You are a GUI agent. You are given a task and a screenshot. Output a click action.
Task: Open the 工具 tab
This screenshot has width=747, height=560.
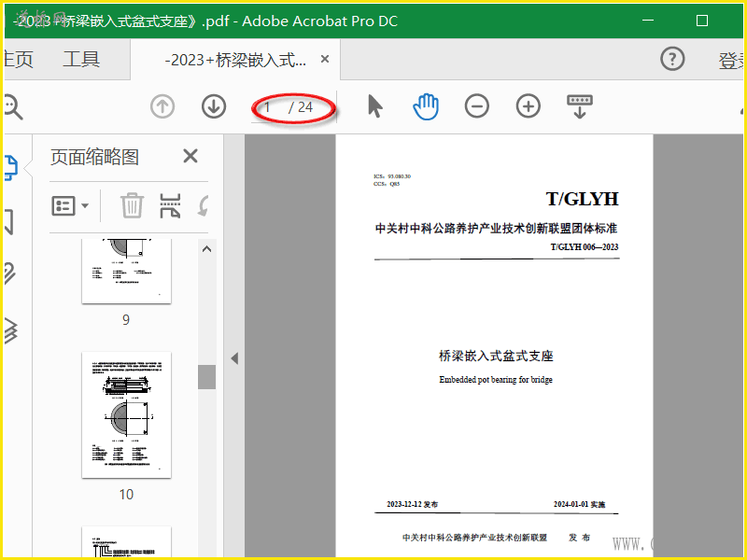(81, 60)
